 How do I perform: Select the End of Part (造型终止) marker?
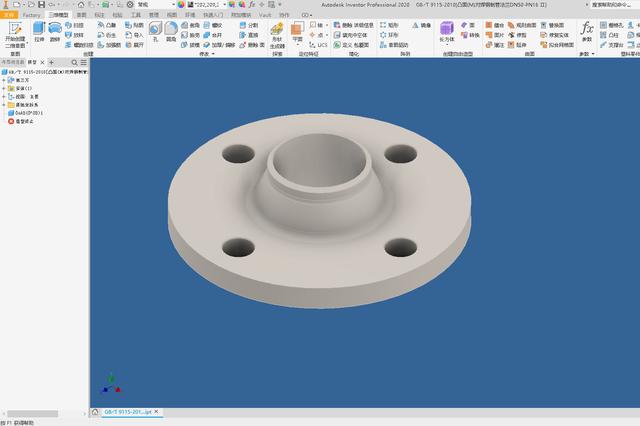[x=21, y=121]
